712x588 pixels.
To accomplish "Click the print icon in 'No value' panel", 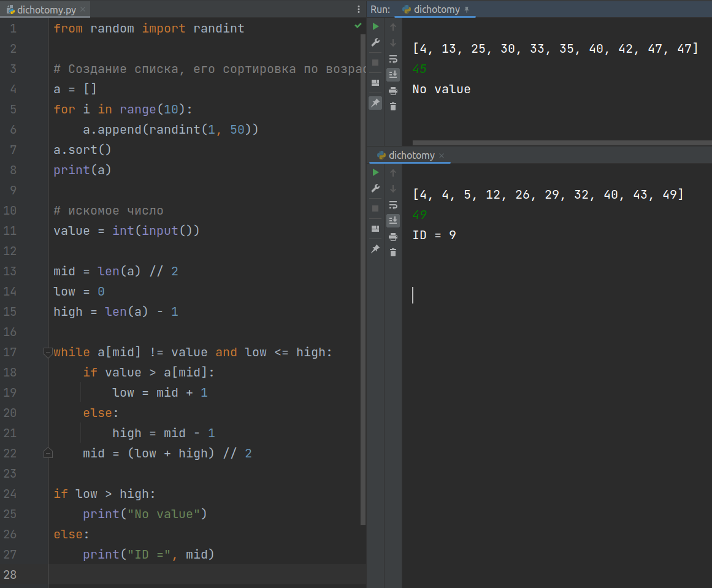I will tap(393, 91).
